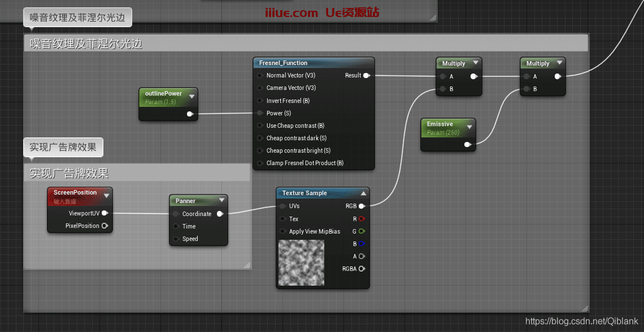This screenshot has height=332, width=644.
Task: Click the Fresnel_Function Result output pin
Action: (367, 75)
